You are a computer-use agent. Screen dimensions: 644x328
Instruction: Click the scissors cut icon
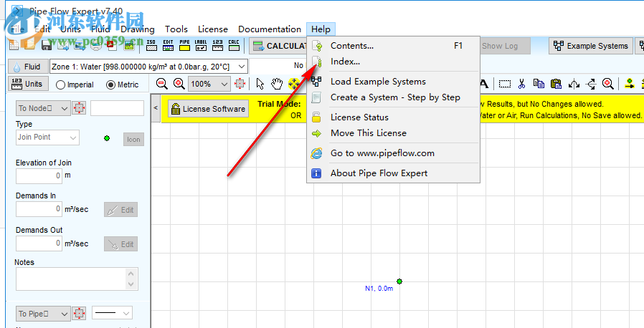coord(521,84)
